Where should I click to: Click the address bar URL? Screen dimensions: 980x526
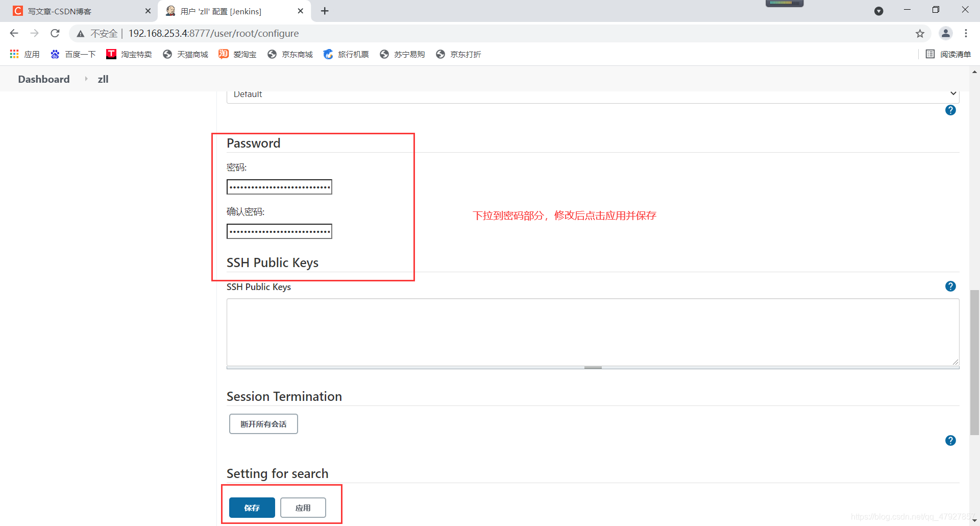[214, 34]
